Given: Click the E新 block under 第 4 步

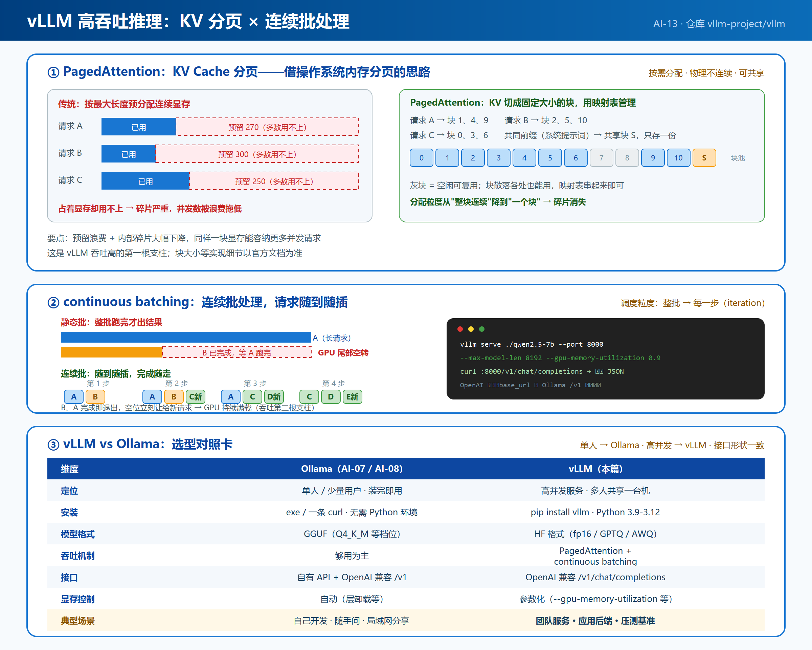Looking at the screenshot, I should point(353,397).
